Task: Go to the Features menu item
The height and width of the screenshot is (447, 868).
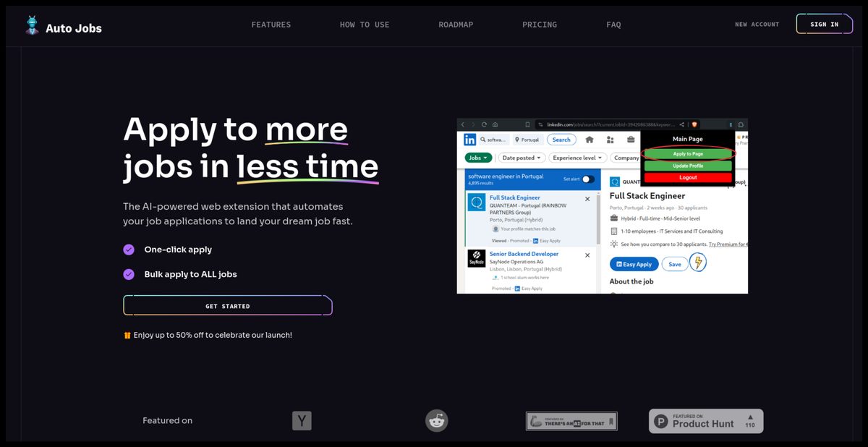Action: [271, 25]
